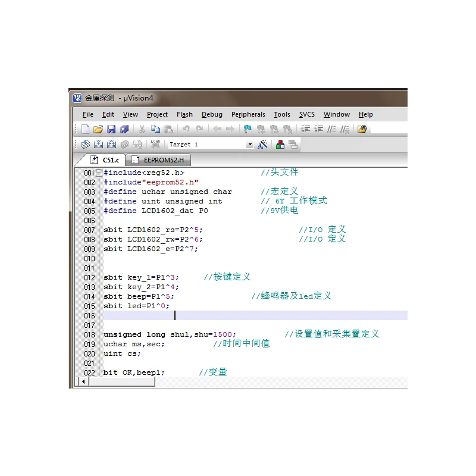Navigate forwards with right arrow icon
This screenshot has height=476, width=476.
point(230,129)
